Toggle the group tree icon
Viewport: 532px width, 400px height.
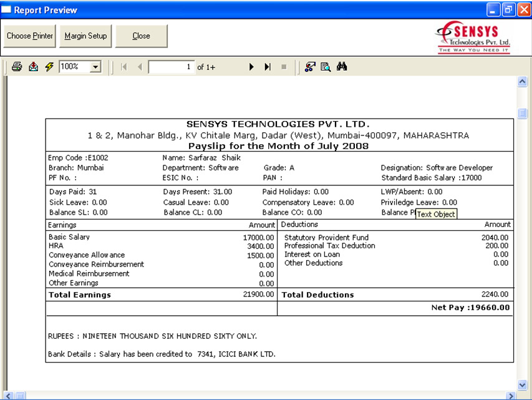click(310, 67)
